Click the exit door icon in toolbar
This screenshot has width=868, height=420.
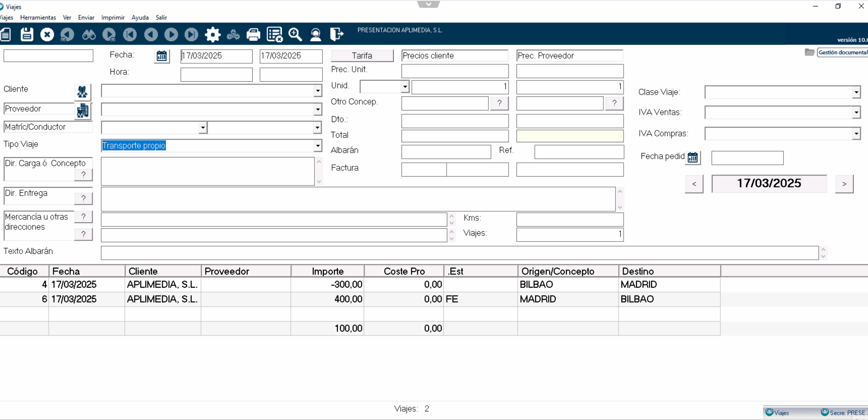337,34
